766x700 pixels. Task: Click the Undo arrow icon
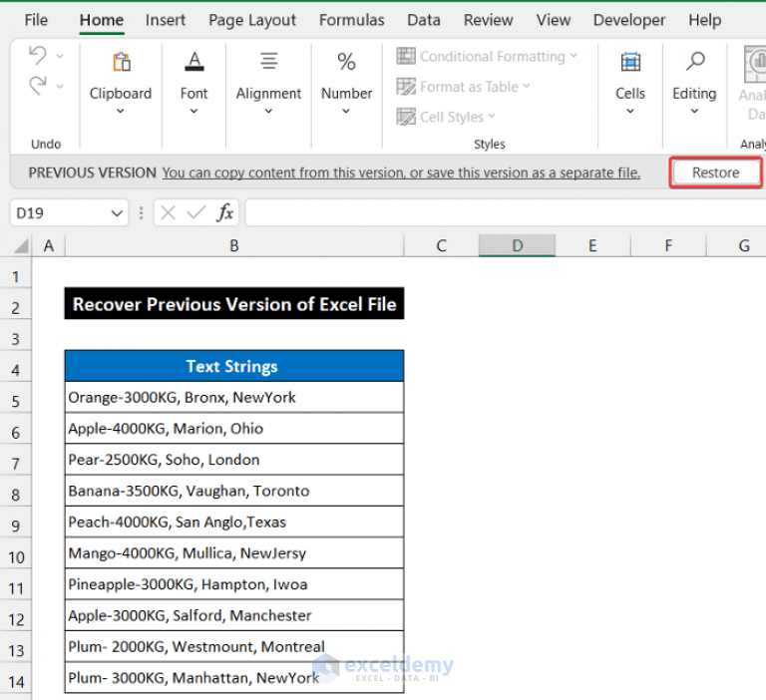38,55
